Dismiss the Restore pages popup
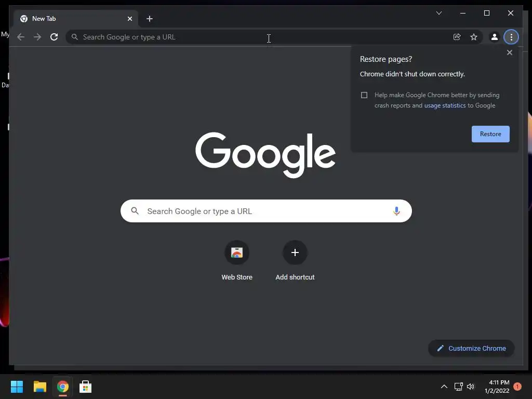Screen dimensions: 532x399 click(x=509, y=52)
